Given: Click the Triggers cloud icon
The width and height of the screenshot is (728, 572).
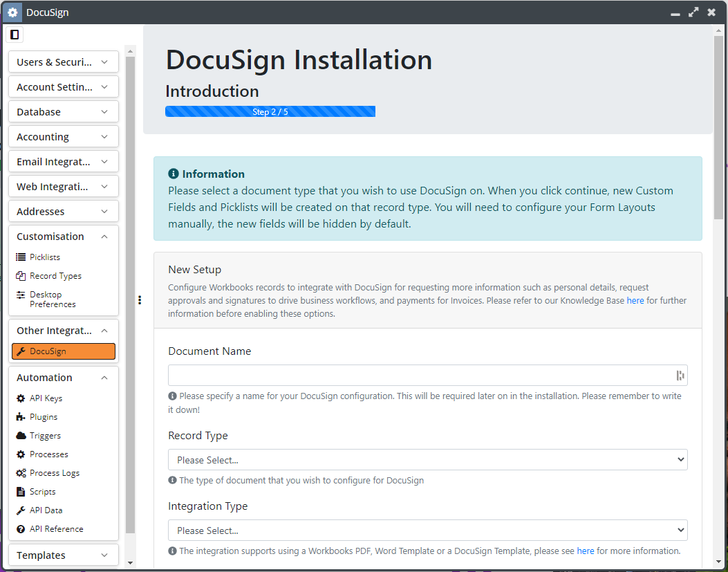Looking at the screenshot, I should click(x=21, y=435).
